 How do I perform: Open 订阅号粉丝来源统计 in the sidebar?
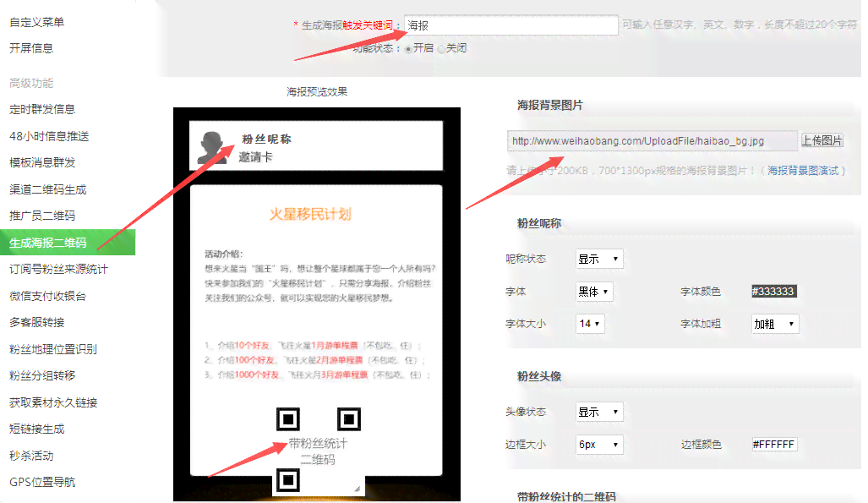tap(58, 269)
